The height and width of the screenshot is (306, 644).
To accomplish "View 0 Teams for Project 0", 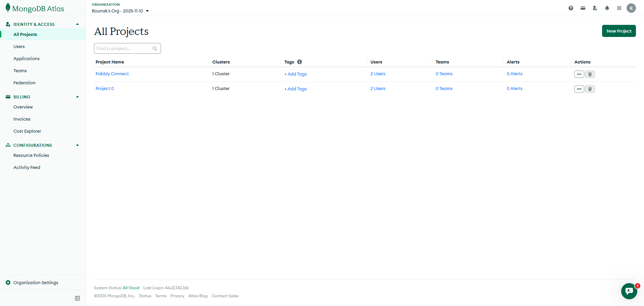I will pos(444,89).
